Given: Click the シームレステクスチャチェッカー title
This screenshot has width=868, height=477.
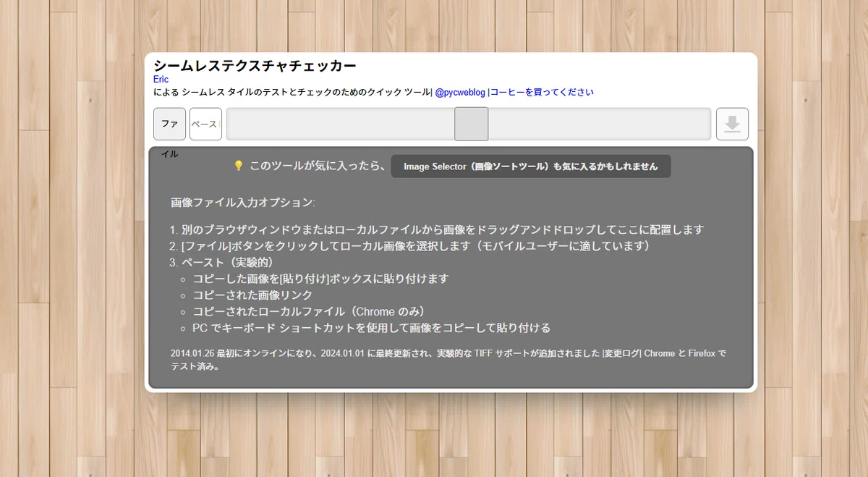Looking at the screenshot, I should (255, 66).
